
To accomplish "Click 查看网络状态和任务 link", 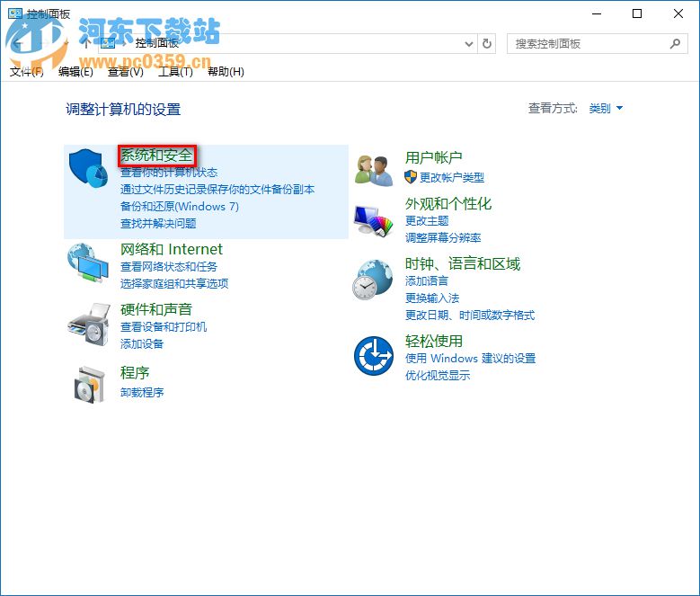I will [169, 266].
